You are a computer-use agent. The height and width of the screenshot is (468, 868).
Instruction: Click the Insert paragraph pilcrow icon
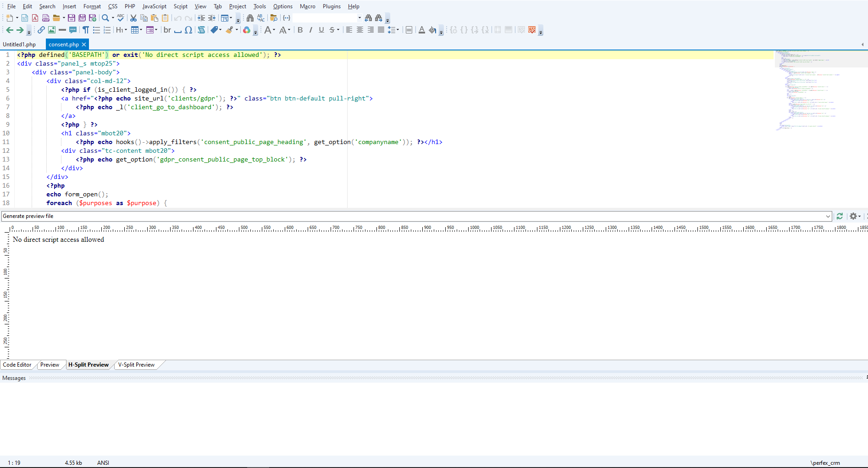click(x=85, y=30)
